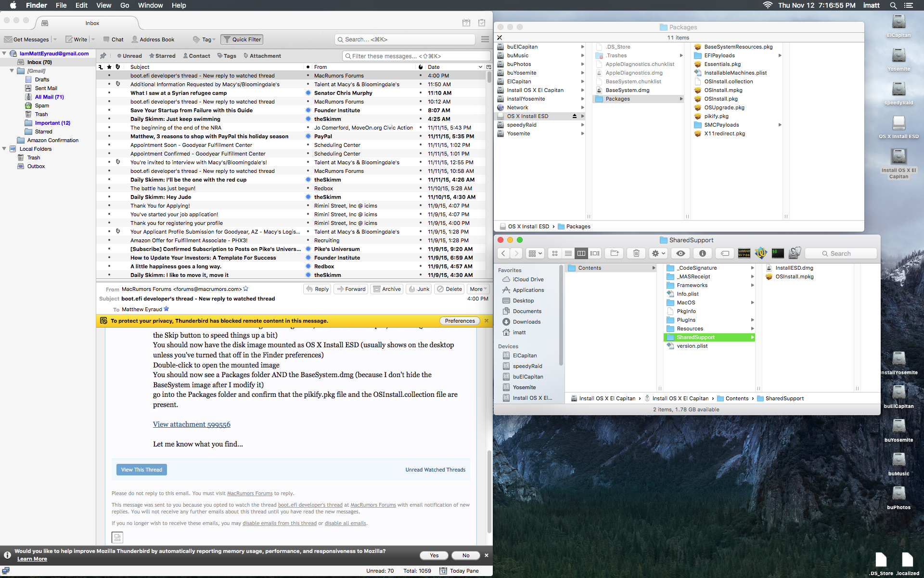Eject OS X Install ESD in Packages window
This screenshot has height=578, width=924.
(574, 116)
